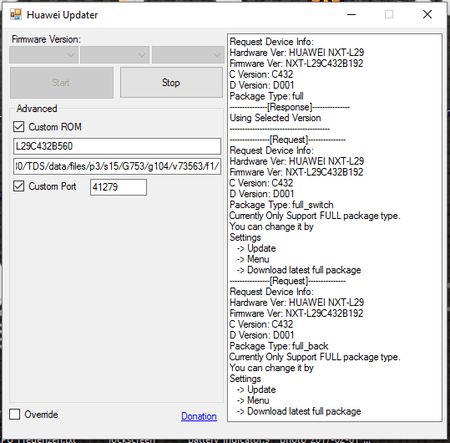The width and height of the screenshot is (450, 443).
Task: Click the 'Advanced' group label
Action: (x=37, y=109)
